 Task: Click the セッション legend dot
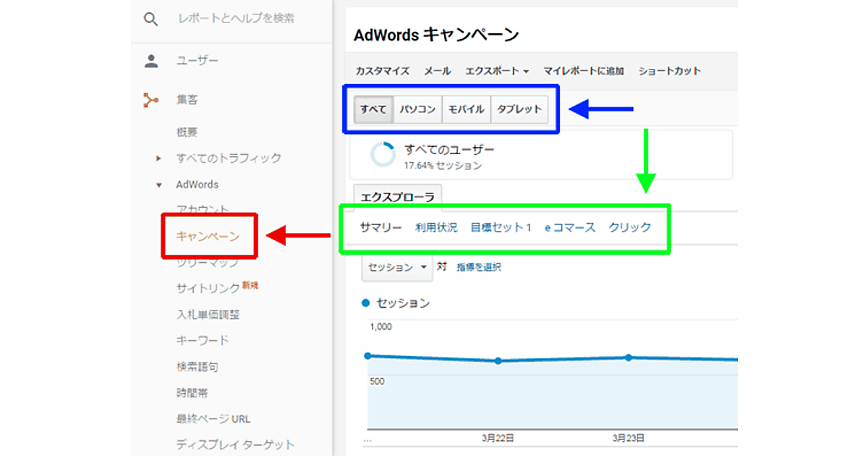(366, 303)
